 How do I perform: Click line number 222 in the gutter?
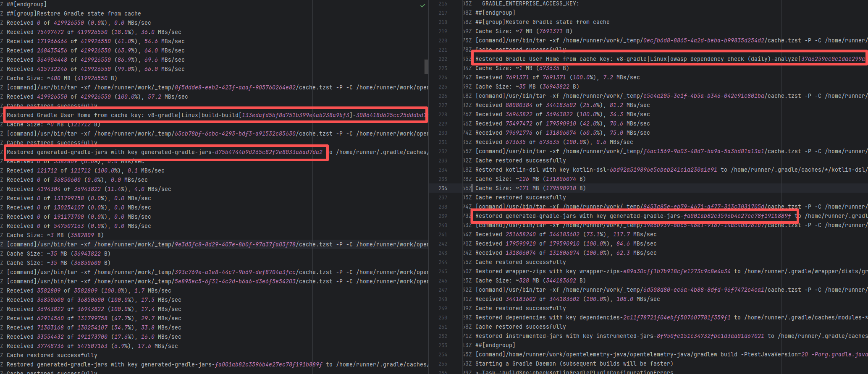(443, 59)
